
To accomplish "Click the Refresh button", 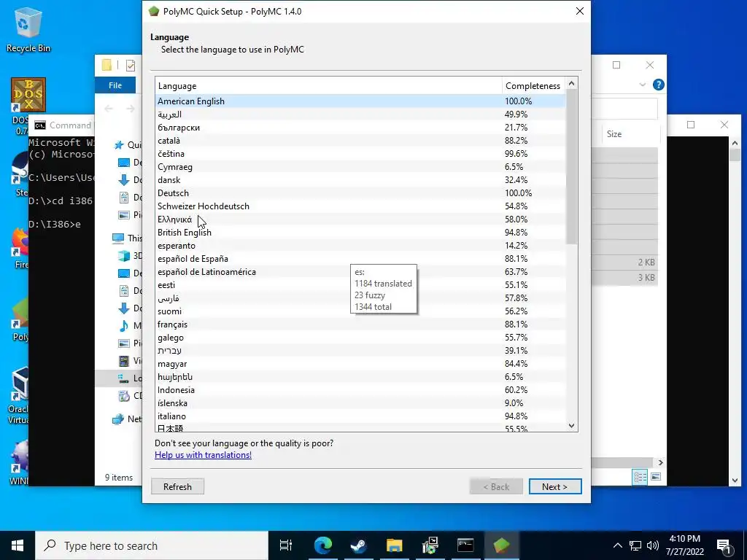I will coord(177,486).
